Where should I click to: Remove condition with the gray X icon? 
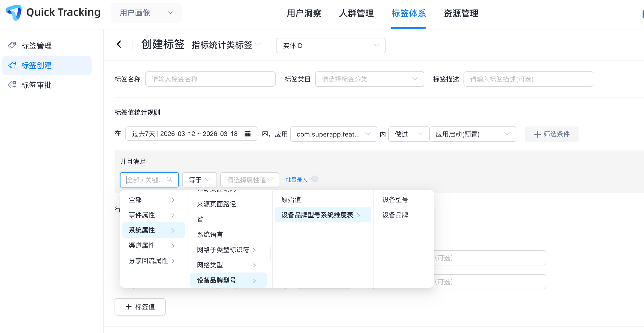(315, 179)
